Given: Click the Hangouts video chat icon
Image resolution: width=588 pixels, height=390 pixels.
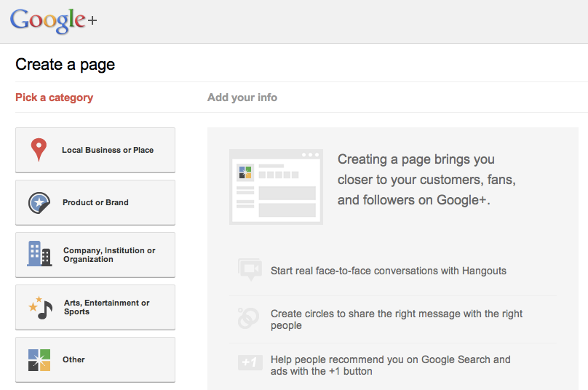Looking at the screenshot, I should point(250,269).
